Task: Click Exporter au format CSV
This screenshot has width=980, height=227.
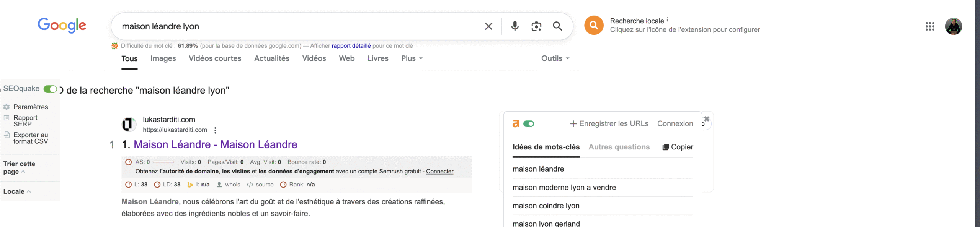Action: [x=31, y=138]
